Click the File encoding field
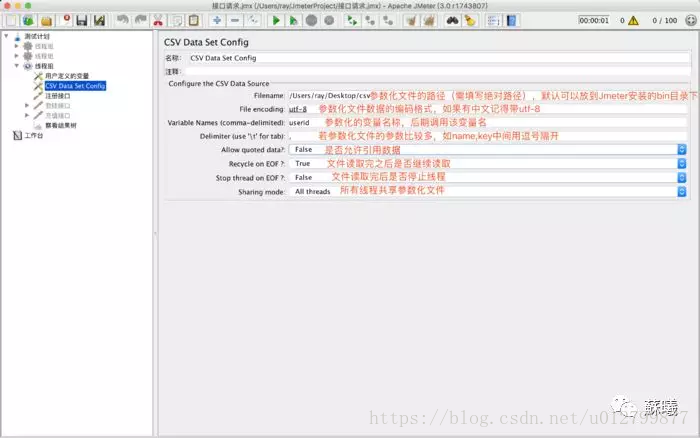The width and height of the screenshot is (700, 438). coord(488,109)
